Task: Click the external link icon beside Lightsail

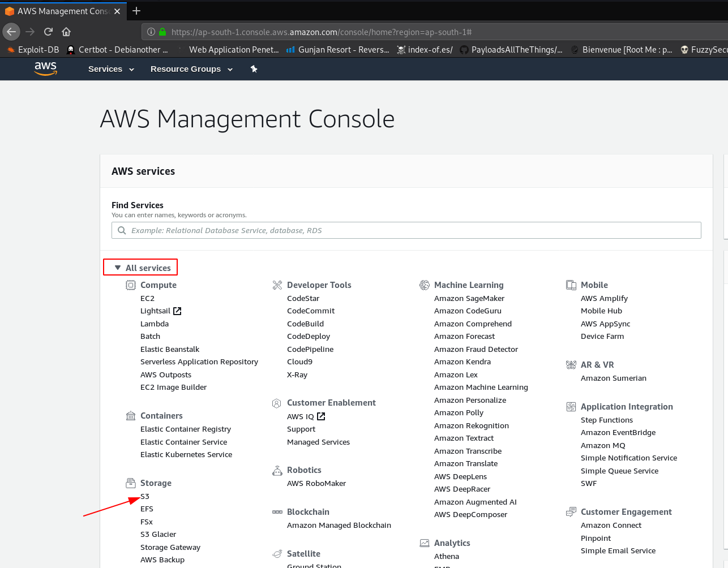Action: click(x=177, y=311)
